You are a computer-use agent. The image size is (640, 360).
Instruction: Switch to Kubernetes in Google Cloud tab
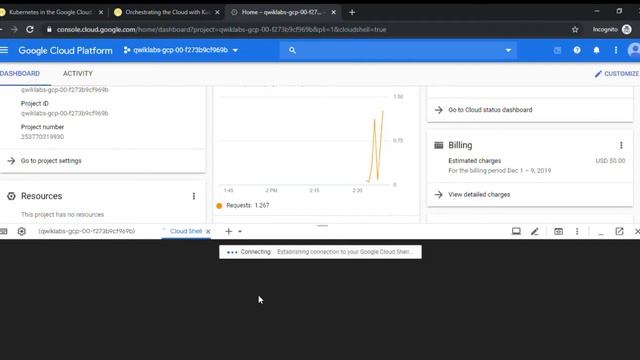point(52,12)
